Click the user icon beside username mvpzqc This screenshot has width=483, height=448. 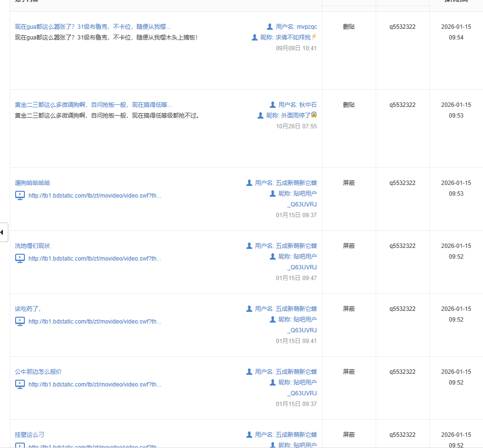pos(270,26)
